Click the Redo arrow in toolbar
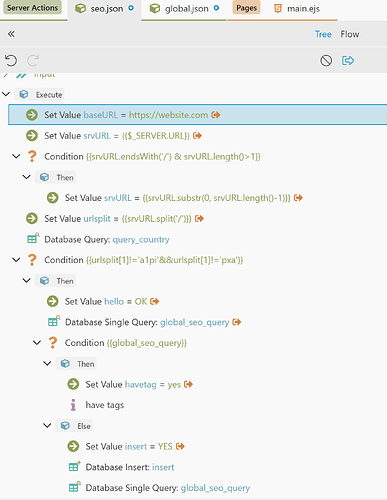 (33, 61)
